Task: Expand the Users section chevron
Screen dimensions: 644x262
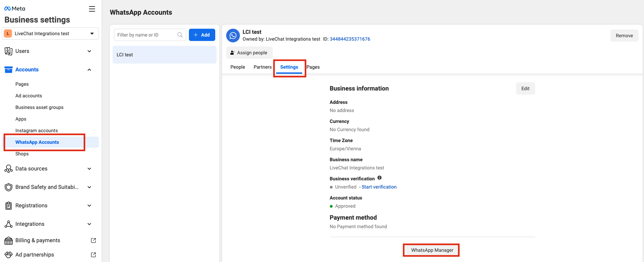Action: (89, 51)
